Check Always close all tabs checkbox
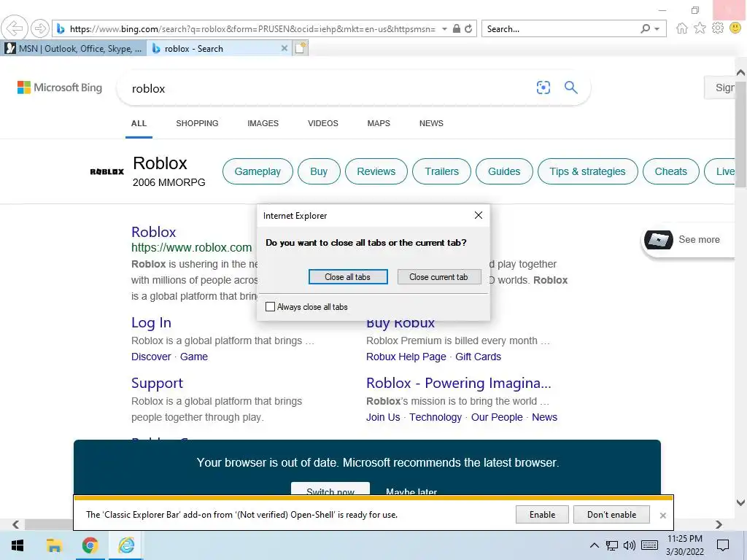The height and width of the screenshot is (560, 747). tap(270, 307)
